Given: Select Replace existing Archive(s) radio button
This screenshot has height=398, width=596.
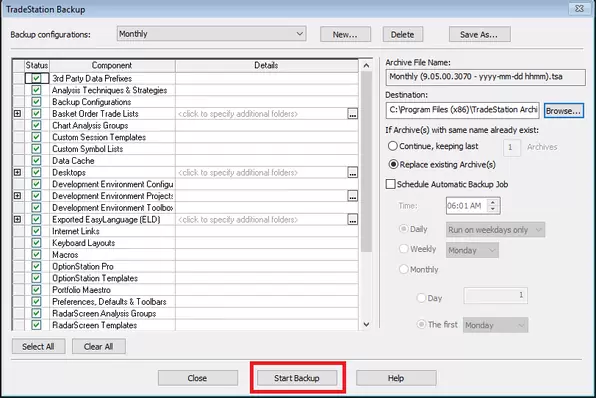Looking at the screenshot, I should [393, 165].
